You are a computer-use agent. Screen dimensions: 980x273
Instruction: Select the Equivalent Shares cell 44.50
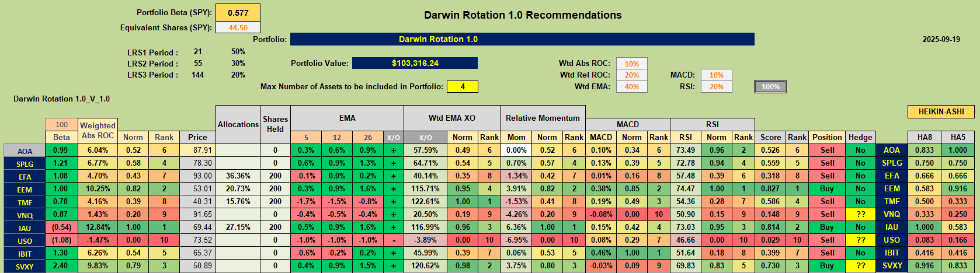[238, 27]
